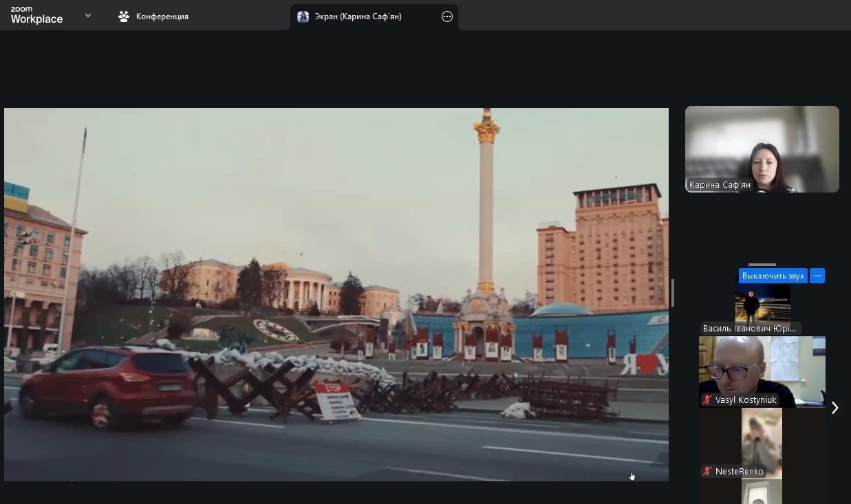Open the three-dot options on the Экран tab
Image resolution: width=851 pixels, height=504 pixels.
[447, 17]
